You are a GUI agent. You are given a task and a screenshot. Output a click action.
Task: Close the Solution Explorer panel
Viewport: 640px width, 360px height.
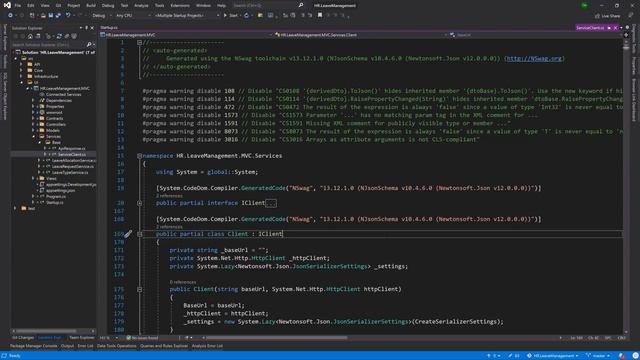[92, 28]
